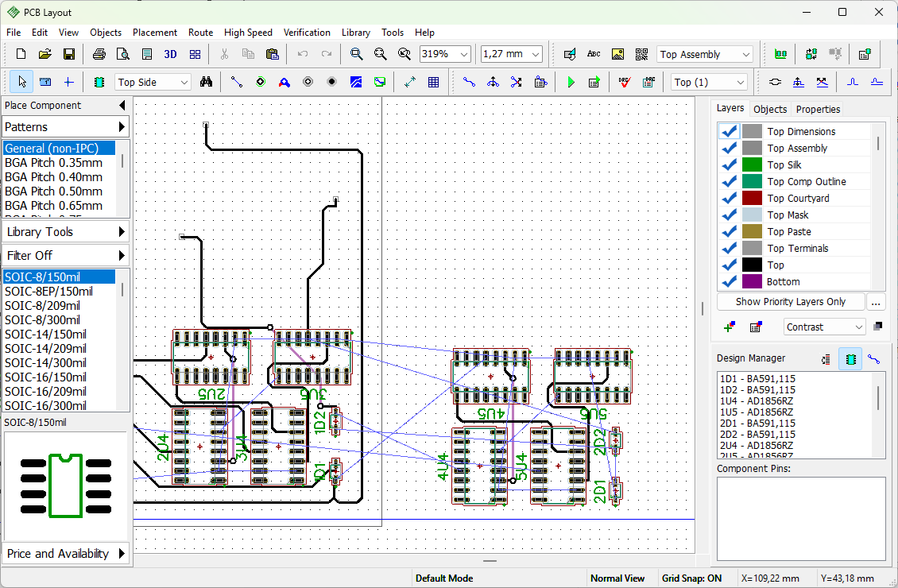Click the Print icon

coord(99,54)
